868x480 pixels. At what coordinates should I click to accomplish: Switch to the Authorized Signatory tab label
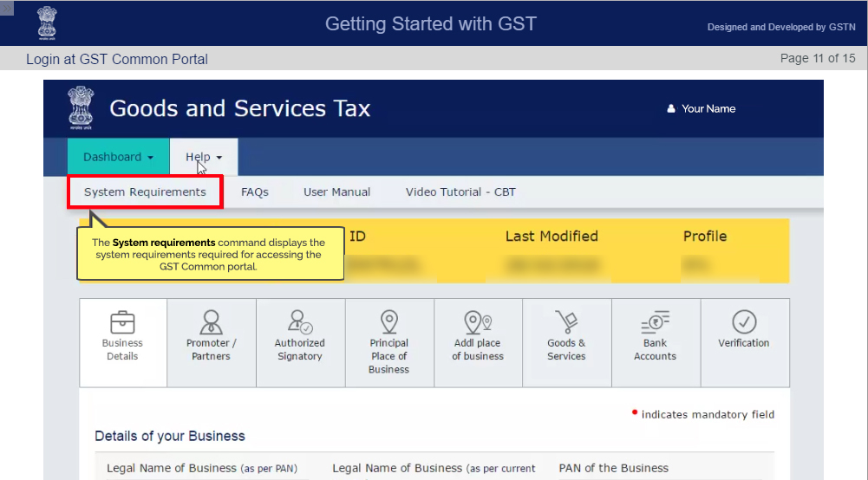click(300, 349)
